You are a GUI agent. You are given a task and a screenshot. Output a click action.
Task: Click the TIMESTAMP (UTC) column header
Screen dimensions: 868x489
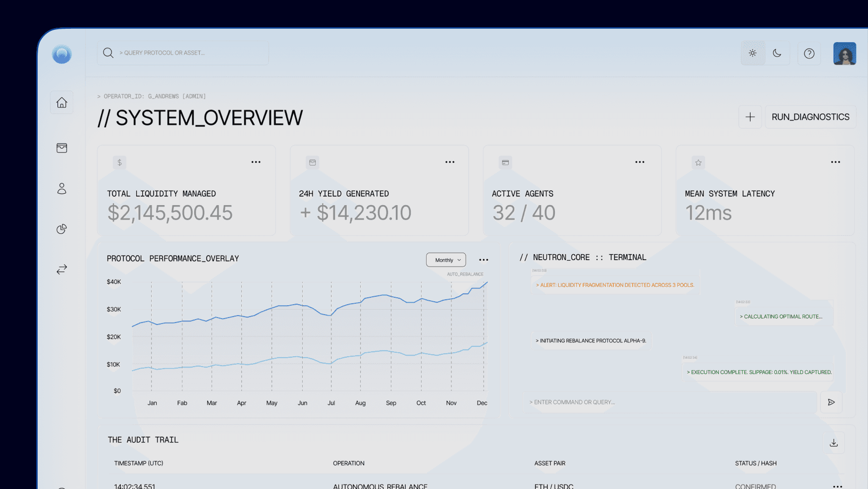139,463
